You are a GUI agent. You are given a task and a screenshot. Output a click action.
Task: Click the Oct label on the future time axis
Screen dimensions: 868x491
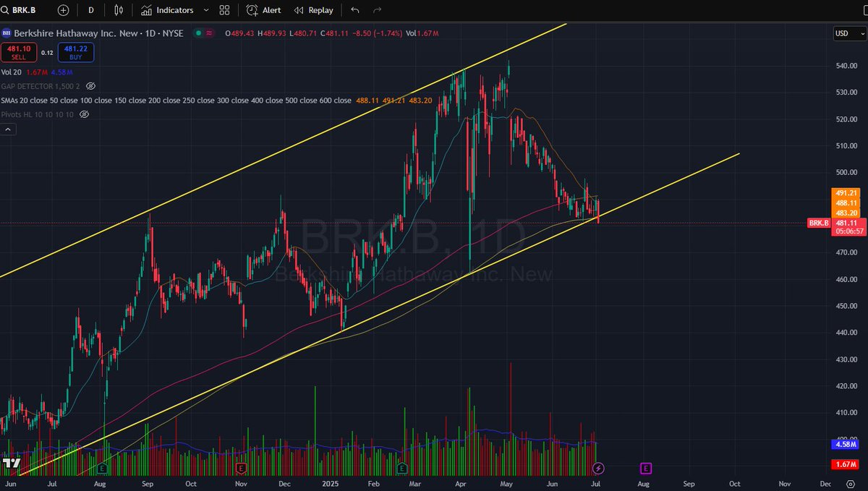736,482
